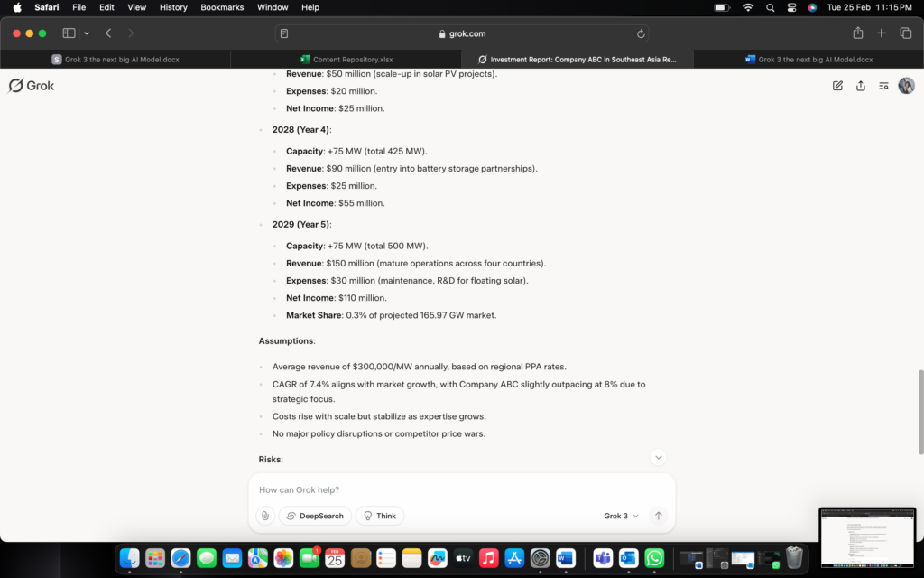This screenshot has width=924, height=578.
Task: Go back to the previous page
Action: 108,33
